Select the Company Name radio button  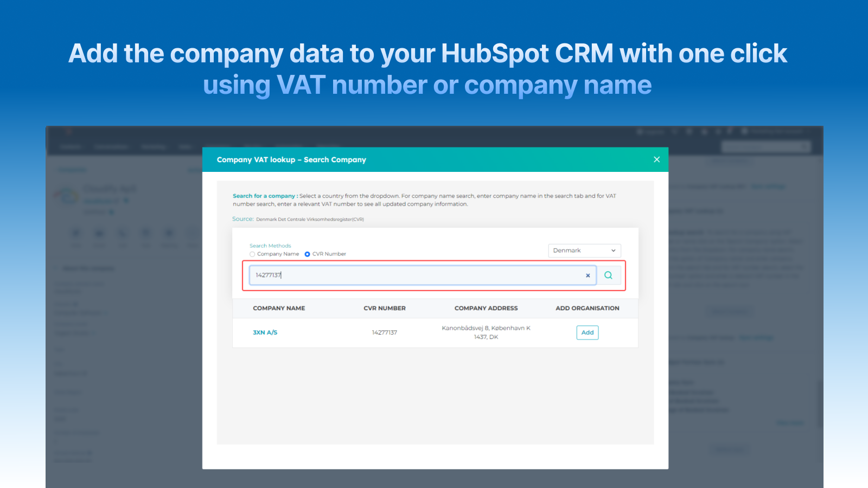252,254
